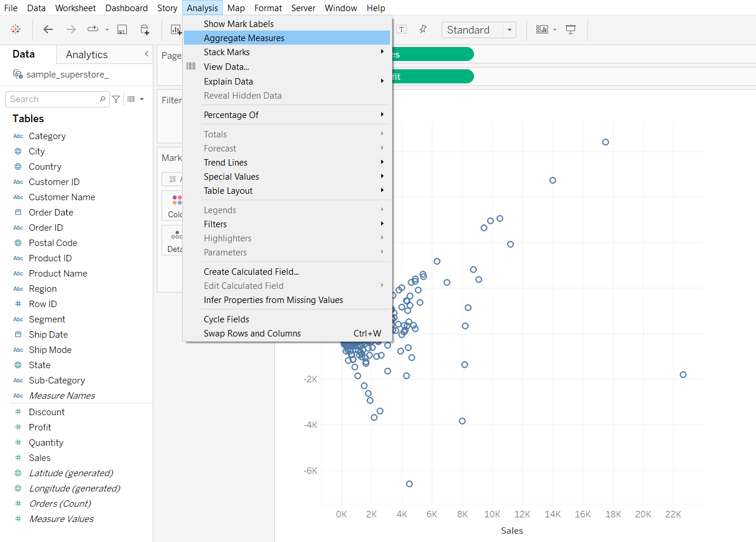This screenshot has width=756, height=542.
Task: Toggle Aggregate Measures in Analysis menu
Action: click(x=244, y=38)
